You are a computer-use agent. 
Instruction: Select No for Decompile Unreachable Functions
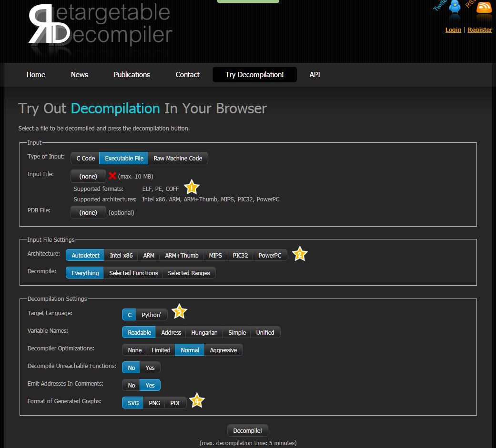(x=132, y=368)
